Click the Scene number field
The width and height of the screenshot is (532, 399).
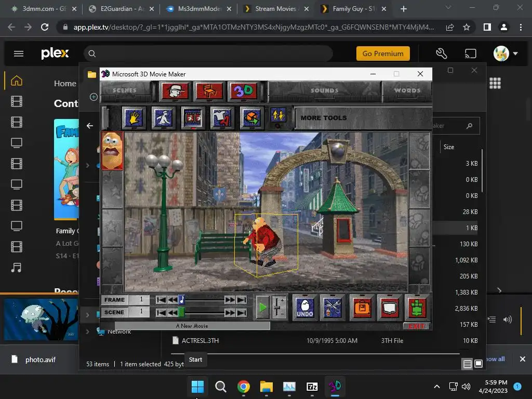click(x=139, y=312)
